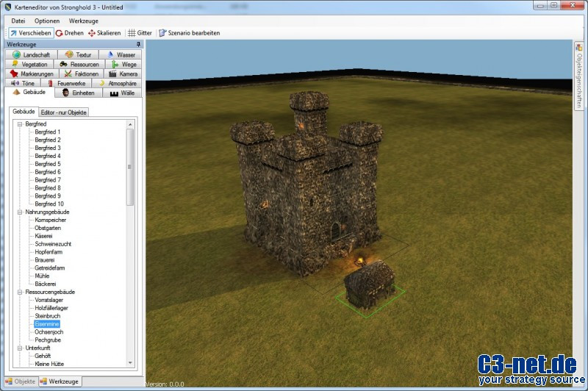Screen dimensions: 588x391
Task: Toggle the Gitter grid display
Action: (140, 33)
